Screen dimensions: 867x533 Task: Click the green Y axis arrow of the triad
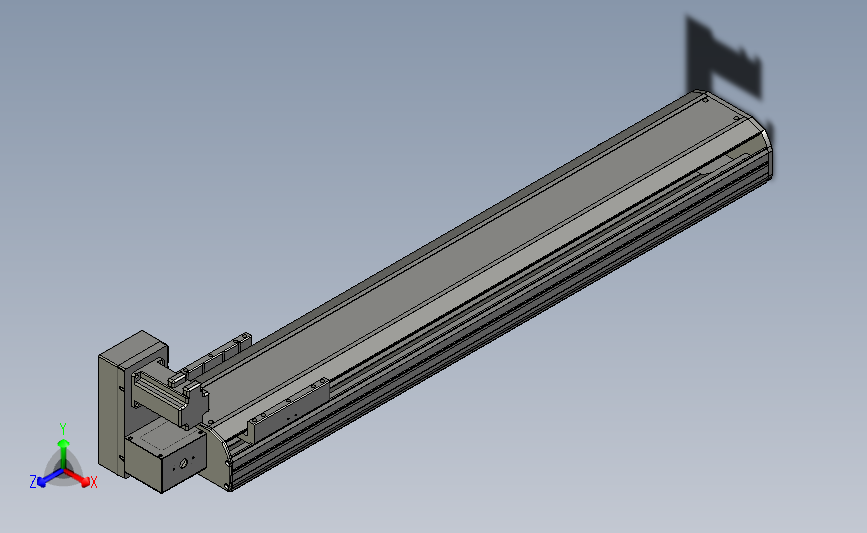tap(64, 454)
